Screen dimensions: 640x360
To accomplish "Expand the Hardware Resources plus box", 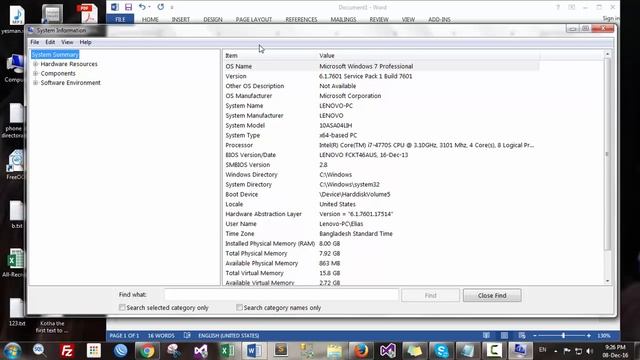I will point(36,64).
